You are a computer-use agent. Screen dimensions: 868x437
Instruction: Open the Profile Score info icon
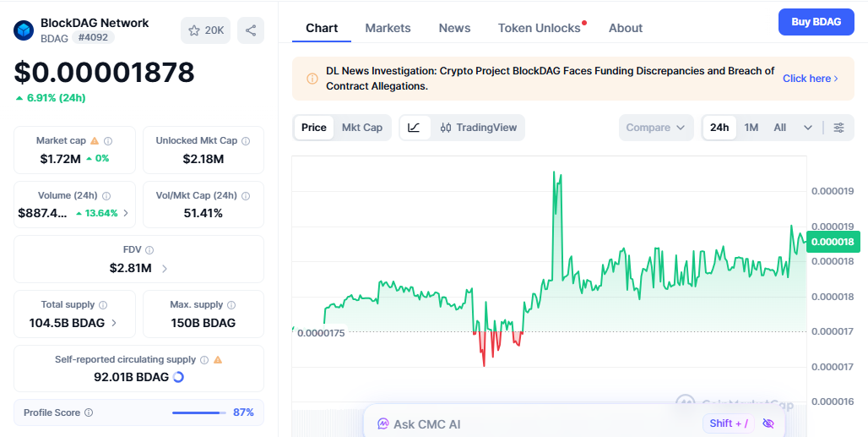89,412
